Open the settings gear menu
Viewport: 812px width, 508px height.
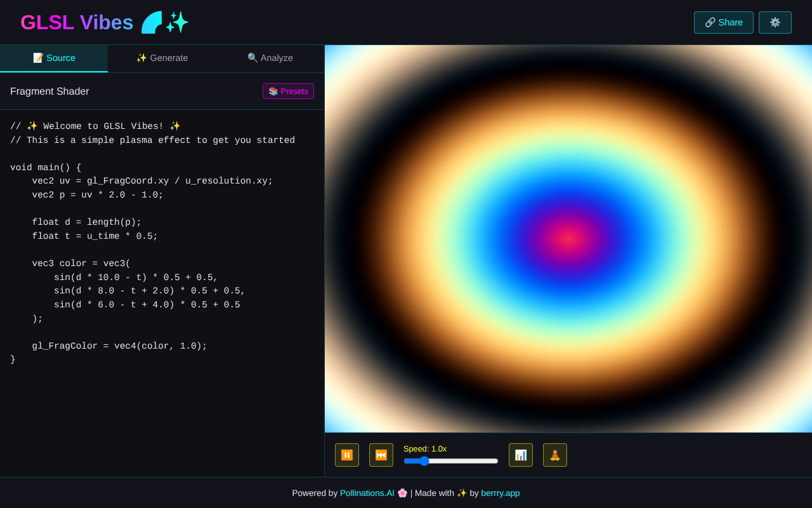(775, 22)
